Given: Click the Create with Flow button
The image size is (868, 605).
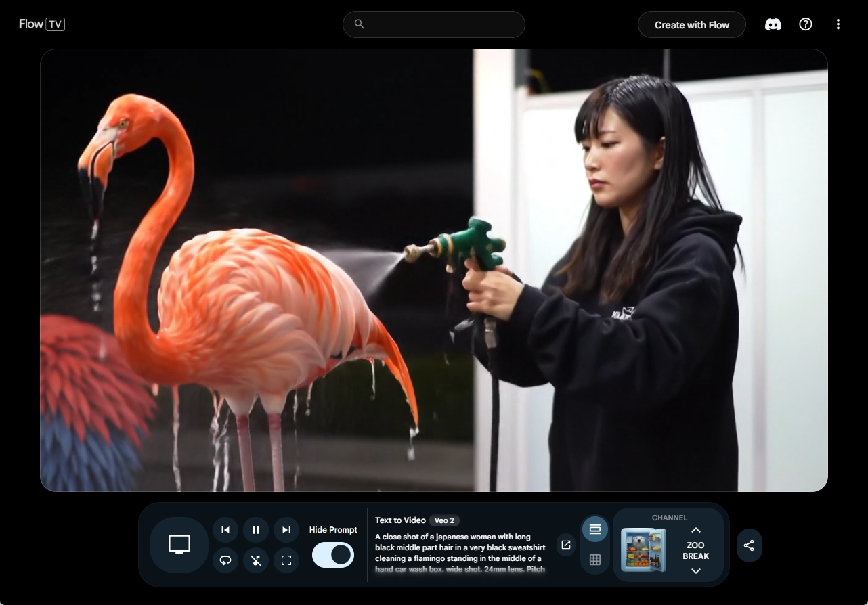Looking at the screenshot, I should tap(692, 24).
